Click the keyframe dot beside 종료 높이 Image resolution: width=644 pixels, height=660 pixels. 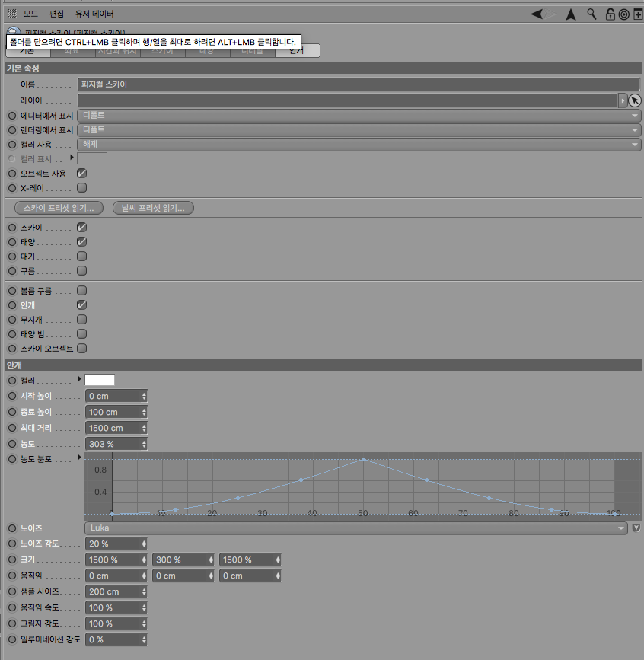[x=12, y=412]
